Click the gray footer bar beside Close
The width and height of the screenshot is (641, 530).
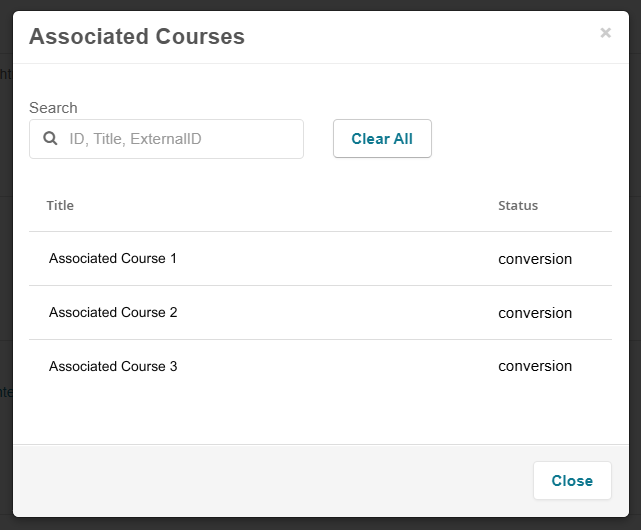tap(270, 481)
